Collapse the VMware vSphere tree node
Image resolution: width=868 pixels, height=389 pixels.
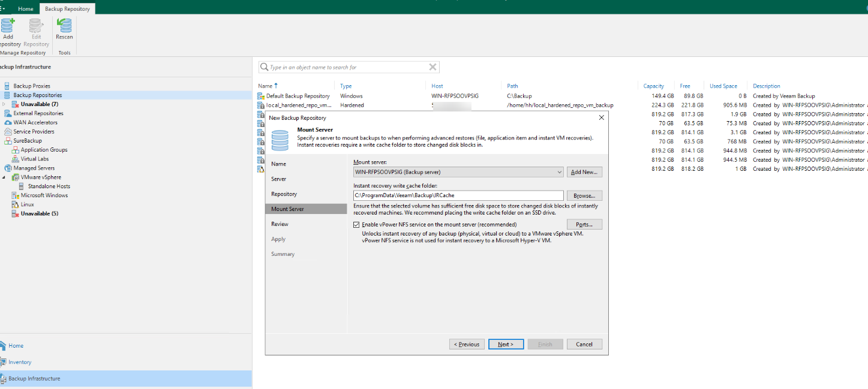point(4,177)
